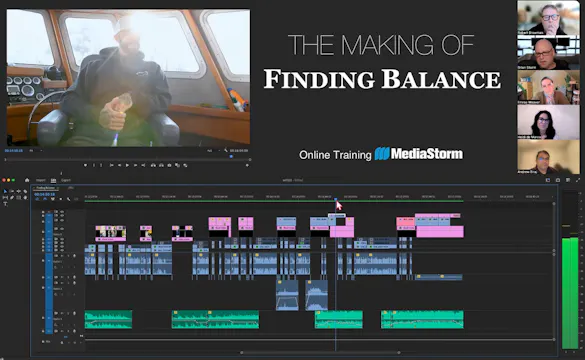585x360 pixels.
Task: Select the Ripple Edit tool
Action: point(19,191)
